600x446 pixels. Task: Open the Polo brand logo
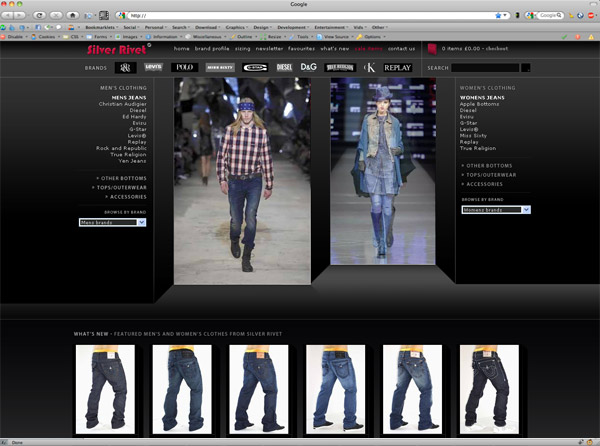point(184,67)
